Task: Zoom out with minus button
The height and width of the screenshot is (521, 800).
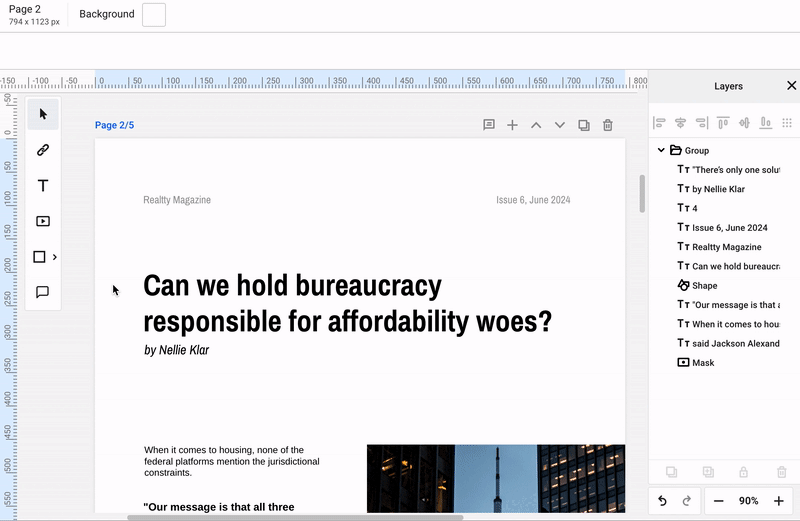Action: pos(718,501)
